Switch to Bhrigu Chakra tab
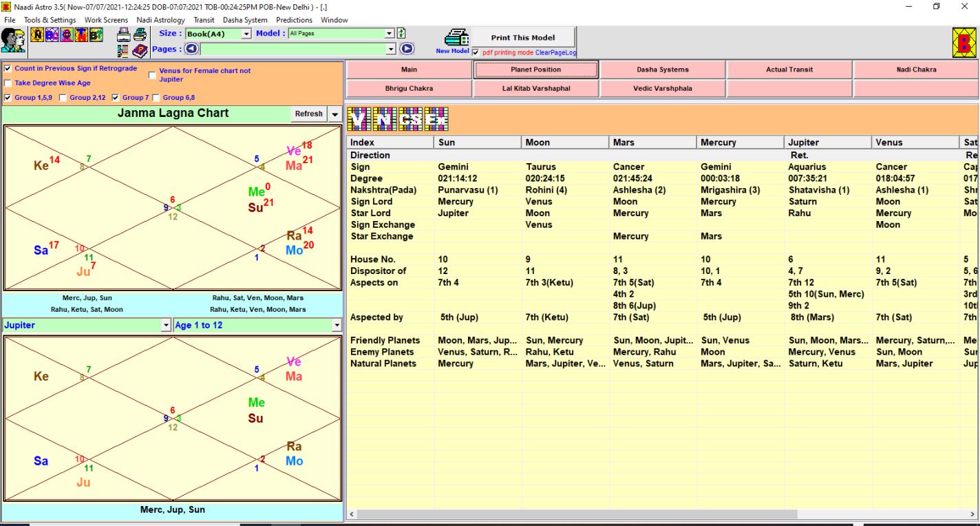 click(409, 88)
